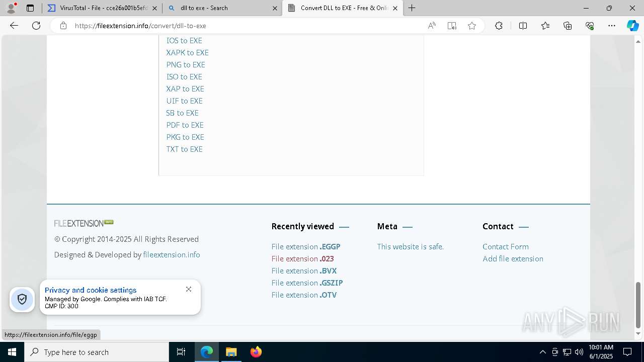The height and width of the screenshot is (362, 644).
Task: Open Settings and more ellipsis menu
Action: tap(612, 26)
